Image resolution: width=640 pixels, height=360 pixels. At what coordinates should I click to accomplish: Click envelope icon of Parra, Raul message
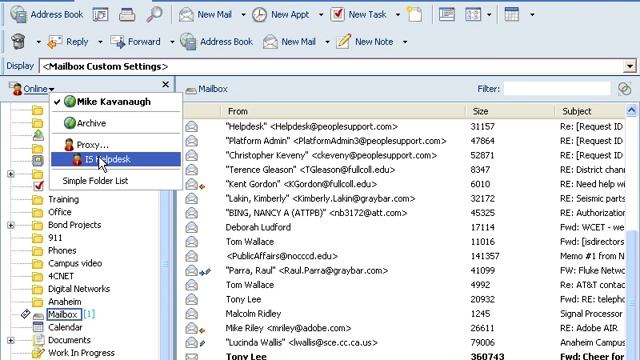pyautogui.click(x=191, y=271)
